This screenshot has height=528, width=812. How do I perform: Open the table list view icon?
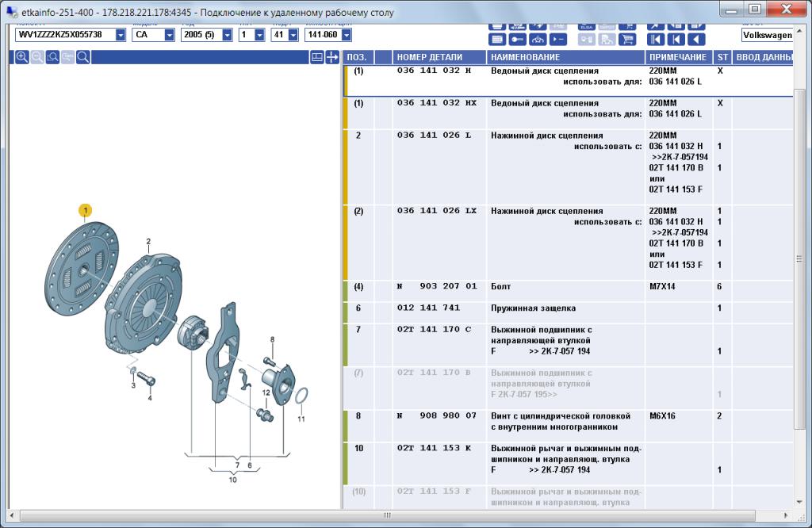497,40
